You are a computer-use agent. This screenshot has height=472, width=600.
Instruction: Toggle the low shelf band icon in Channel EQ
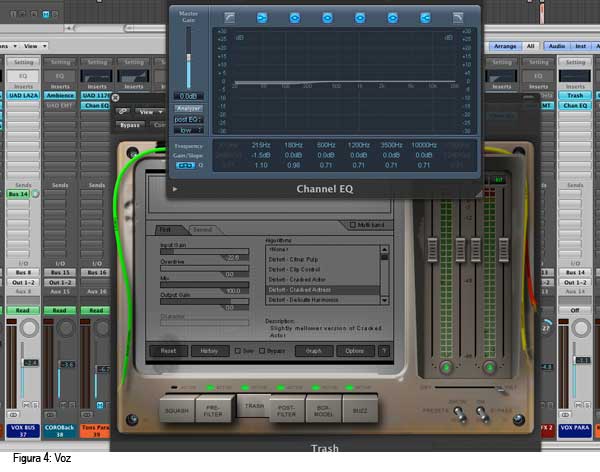[262, 18]
